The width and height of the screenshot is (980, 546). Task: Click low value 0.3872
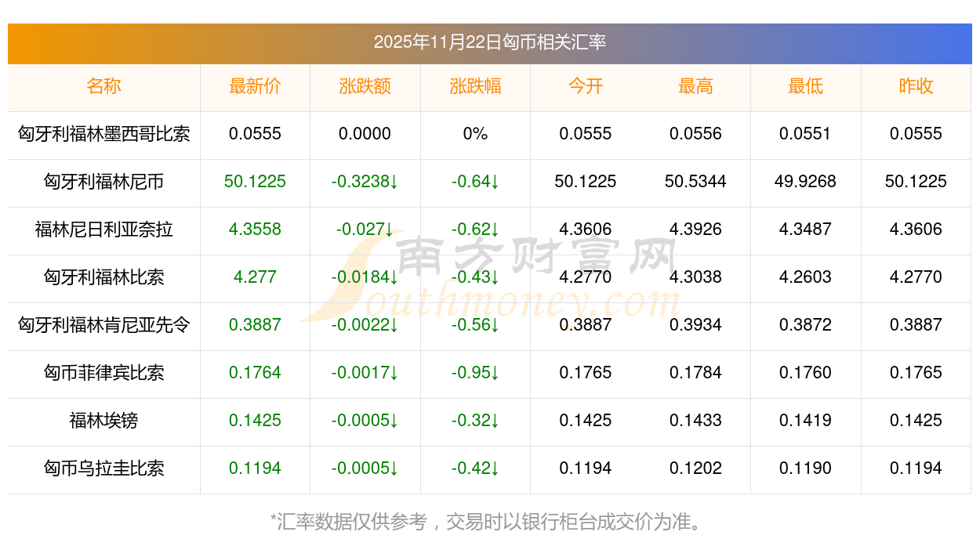point(806,325)
